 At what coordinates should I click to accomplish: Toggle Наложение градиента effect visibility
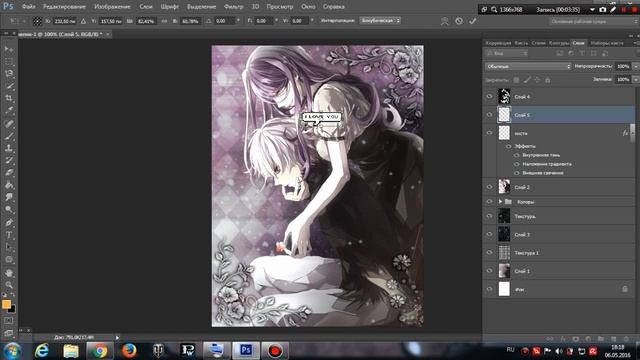click(517, 164)
